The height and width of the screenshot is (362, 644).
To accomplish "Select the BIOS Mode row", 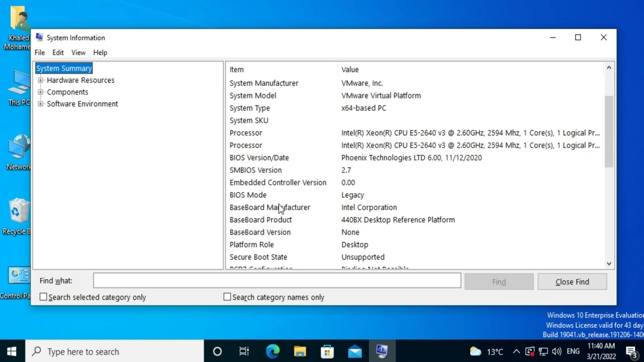I will point(415,195).
